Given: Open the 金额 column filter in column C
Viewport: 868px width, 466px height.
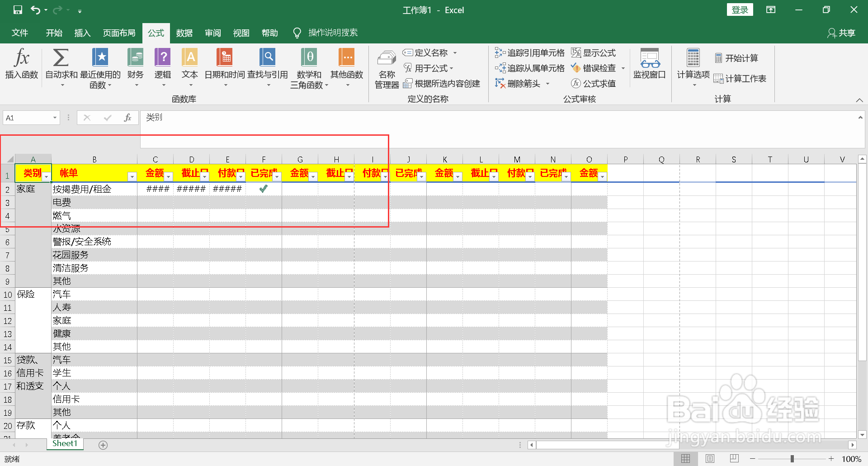Looking at the screenshot, I should [168, 176].
